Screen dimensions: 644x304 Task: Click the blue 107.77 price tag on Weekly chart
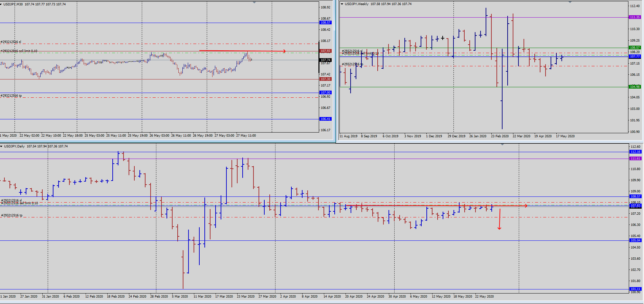click(x=635, y=56)
